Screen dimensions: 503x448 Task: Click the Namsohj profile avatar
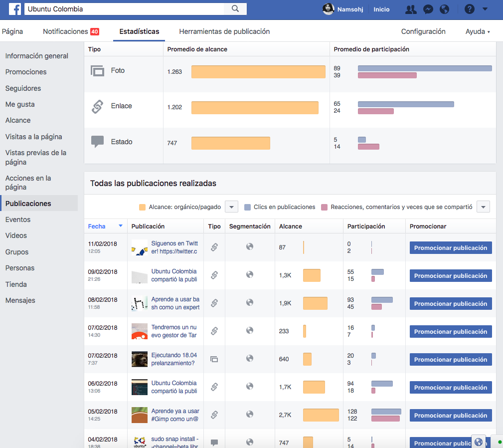point(328,9)
